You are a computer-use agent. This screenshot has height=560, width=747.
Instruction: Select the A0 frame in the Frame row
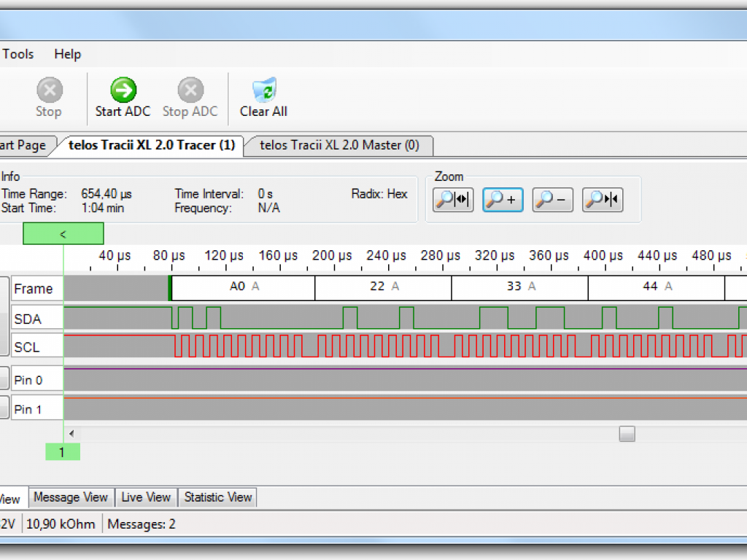pyautogui.click(x=243, y=287)
